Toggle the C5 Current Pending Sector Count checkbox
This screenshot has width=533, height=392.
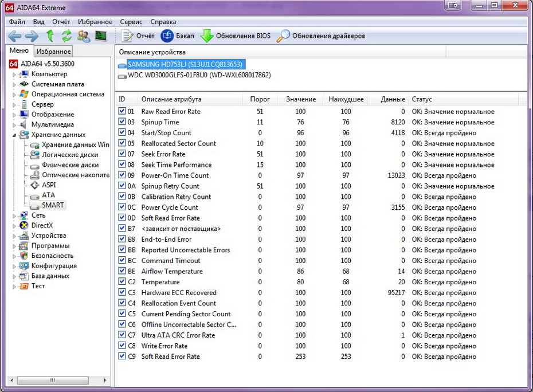(x=122, y=313)
